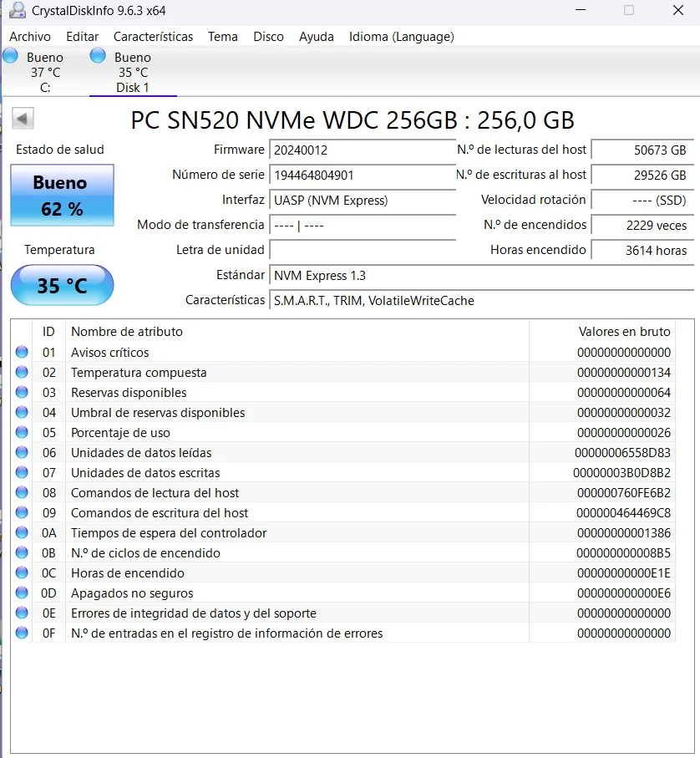Click status orb of registro de información de errores
The image size is (700, 758).
[x=22, y=633]
